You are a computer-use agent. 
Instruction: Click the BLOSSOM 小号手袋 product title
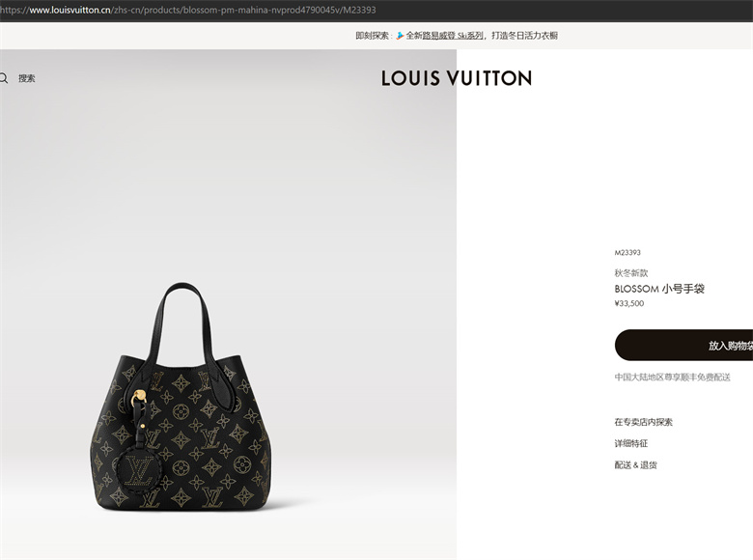[x=659, y=289]
